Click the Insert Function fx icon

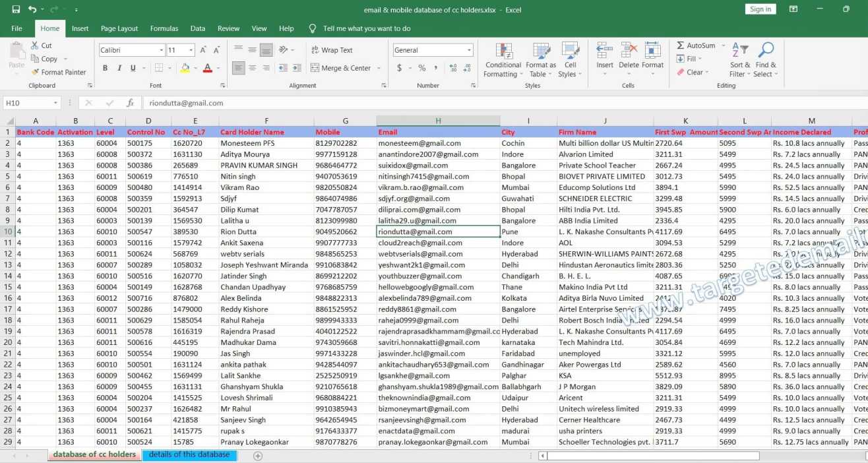(x=130, y=103)
